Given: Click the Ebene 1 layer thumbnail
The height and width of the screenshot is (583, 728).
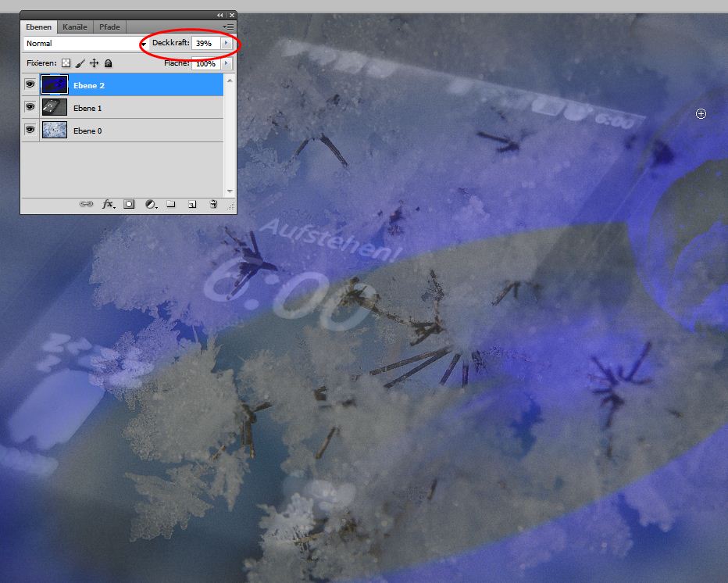Looking at the screenshot, I should pos(55,107).
